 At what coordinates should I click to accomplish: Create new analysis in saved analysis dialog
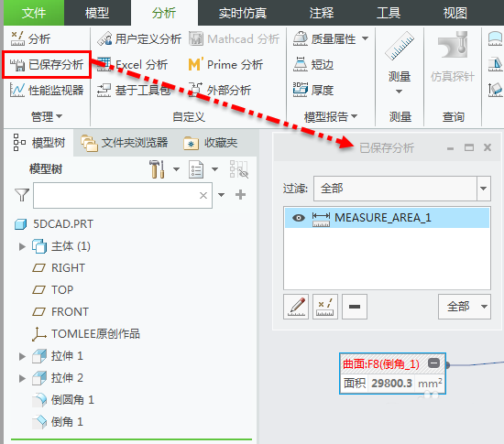325,307
